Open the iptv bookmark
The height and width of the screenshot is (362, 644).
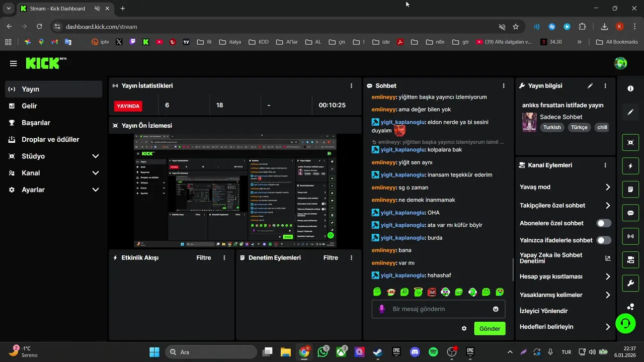click(100, 42)
